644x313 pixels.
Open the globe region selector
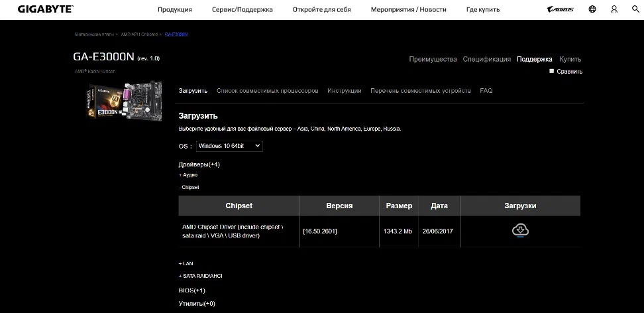[592, 9]
